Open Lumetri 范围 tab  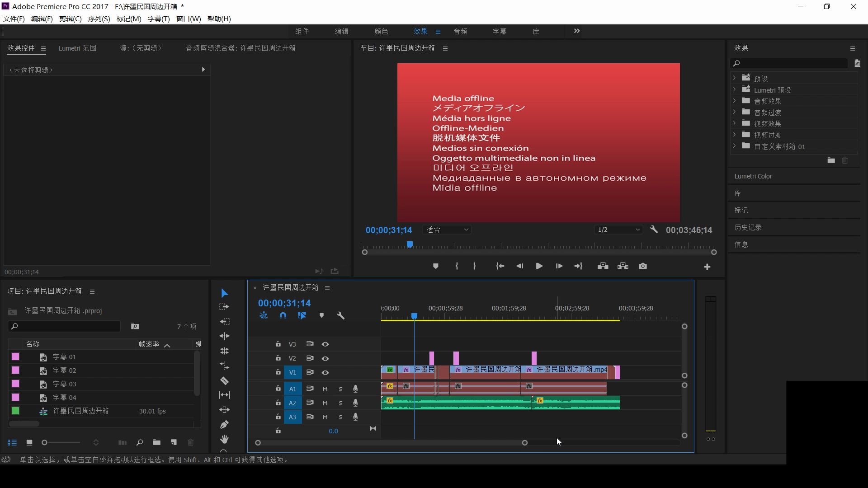[77, 48]
